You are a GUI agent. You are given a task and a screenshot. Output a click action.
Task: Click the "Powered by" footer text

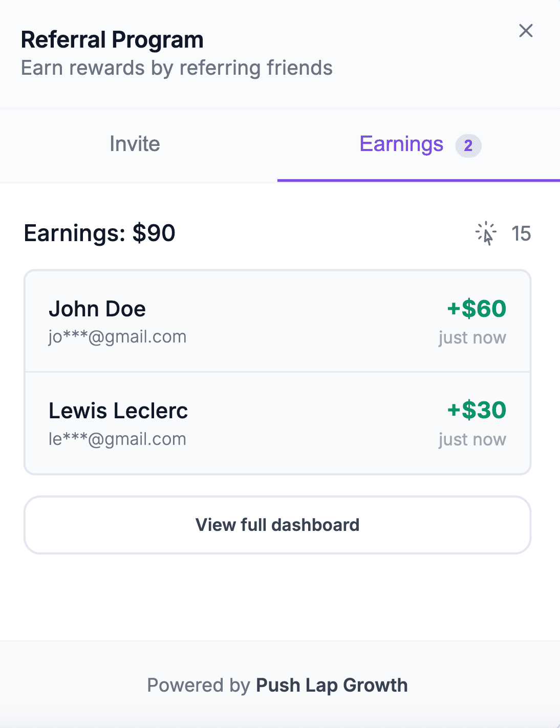199,685
